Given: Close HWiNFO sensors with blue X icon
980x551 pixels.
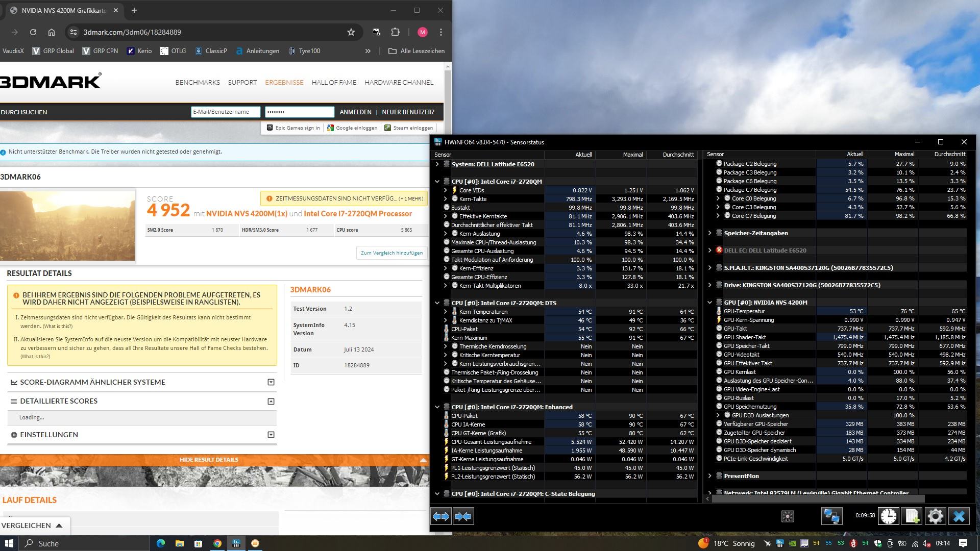Looking at the screenshot, I should pyautogui.click(x=959, y=516).
